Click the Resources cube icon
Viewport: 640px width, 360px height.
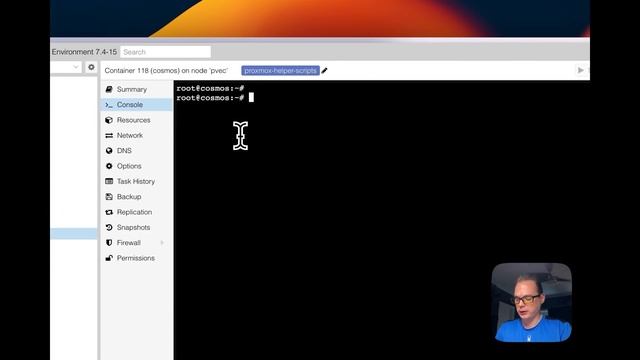click(109, 120)
